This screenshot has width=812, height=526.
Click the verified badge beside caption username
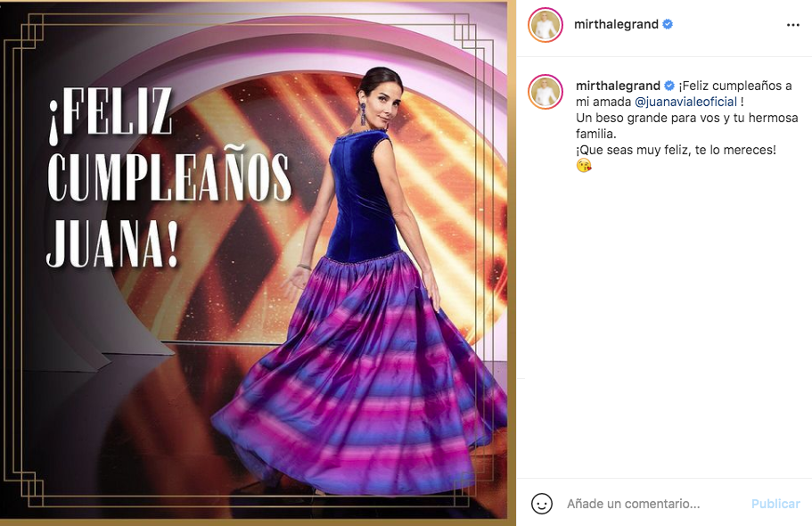click(669, 86)
